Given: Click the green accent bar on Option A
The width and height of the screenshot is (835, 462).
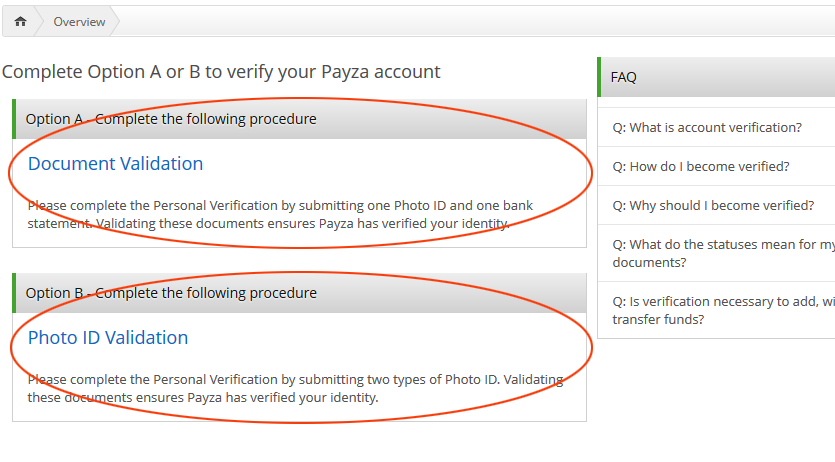Looking at the screenshot, I should 14,119.
